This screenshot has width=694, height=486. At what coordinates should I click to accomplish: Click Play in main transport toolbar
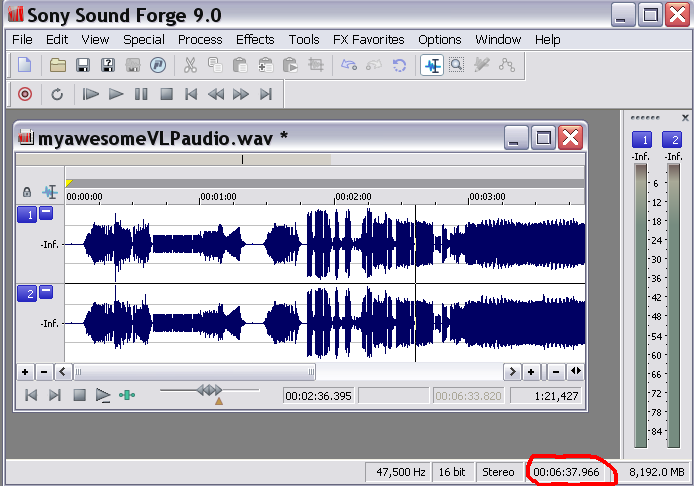[116, 94]
